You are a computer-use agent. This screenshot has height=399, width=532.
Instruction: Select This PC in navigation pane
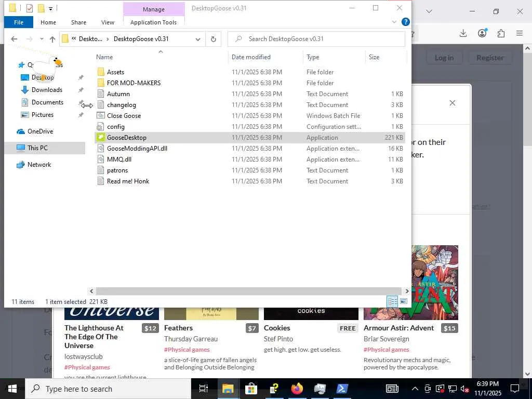click(x=37, y=148)
